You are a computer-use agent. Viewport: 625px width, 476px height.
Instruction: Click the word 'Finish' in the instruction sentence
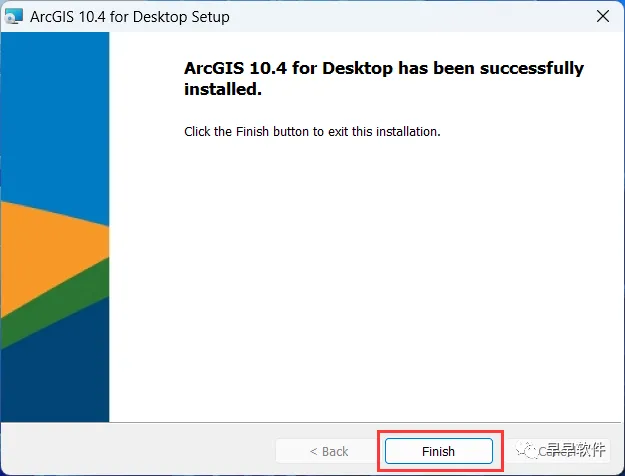point(254,132)
